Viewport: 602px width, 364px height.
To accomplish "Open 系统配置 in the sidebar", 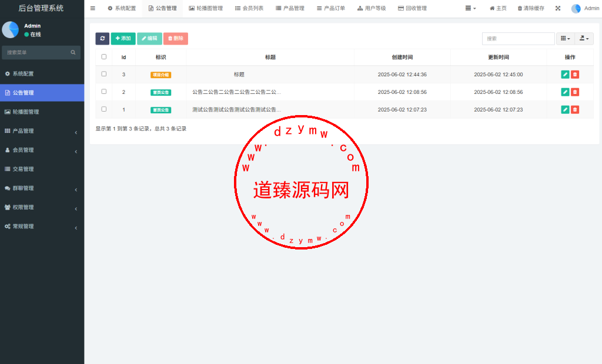I will tap(42, 73).
